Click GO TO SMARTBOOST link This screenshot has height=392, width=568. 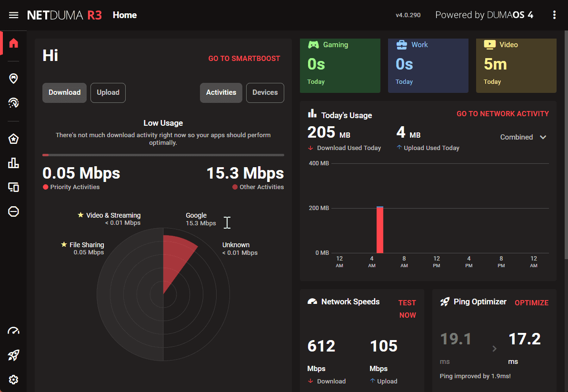click(244, 58)
